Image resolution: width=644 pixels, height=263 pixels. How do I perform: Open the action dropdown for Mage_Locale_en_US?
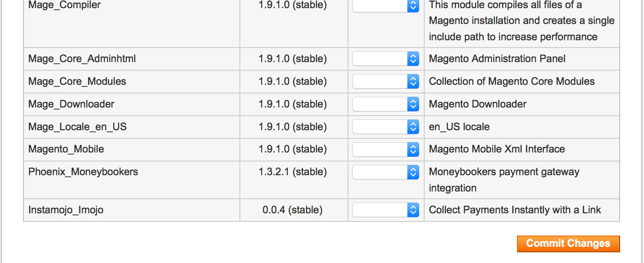(x=386, y=127)
